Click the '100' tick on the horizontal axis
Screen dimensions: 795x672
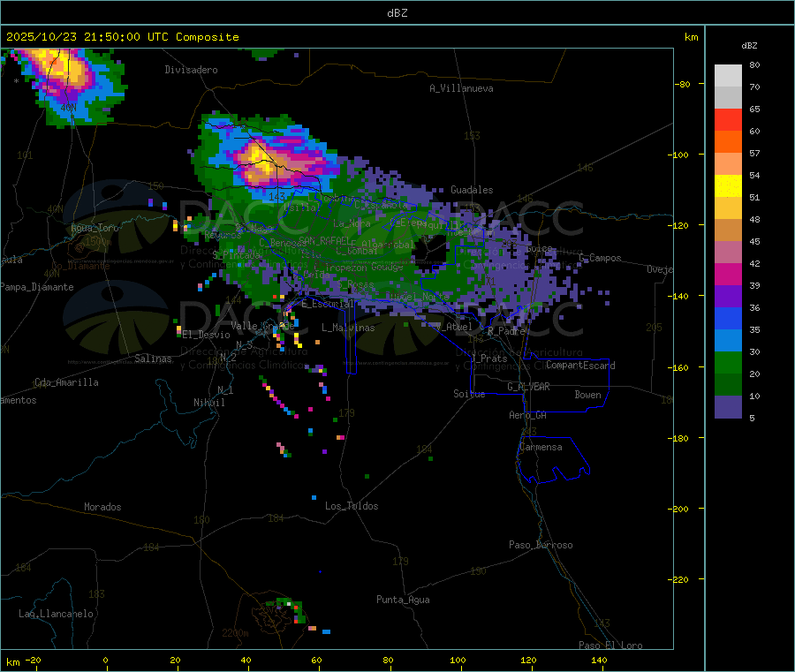pyautogui.click(x=458, y=661)
